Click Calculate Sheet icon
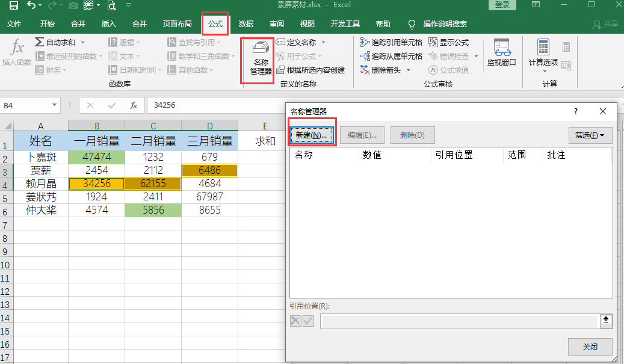This screenshot has width=624, height=364. pyautogui.click(x=566, y=65)
